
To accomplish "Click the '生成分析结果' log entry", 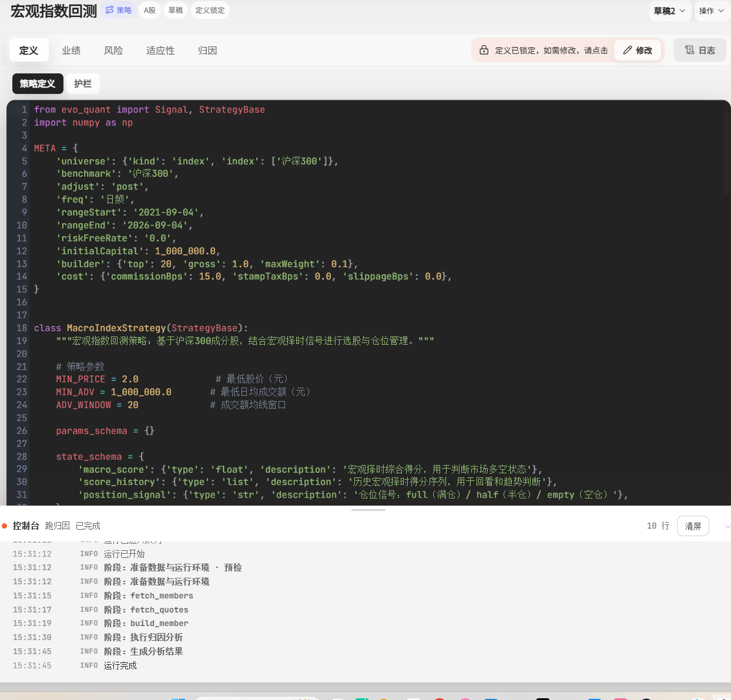I will point(143,651).
